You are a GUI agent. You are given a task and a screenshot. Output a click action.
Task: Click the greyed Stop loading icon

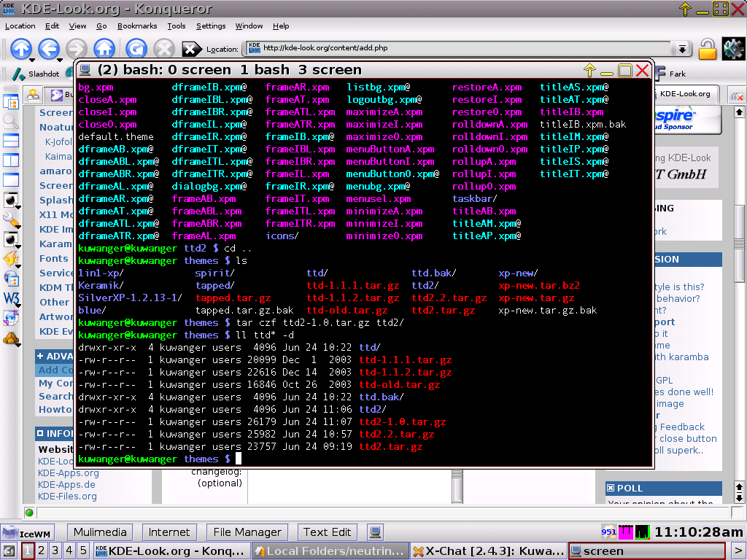164,48
